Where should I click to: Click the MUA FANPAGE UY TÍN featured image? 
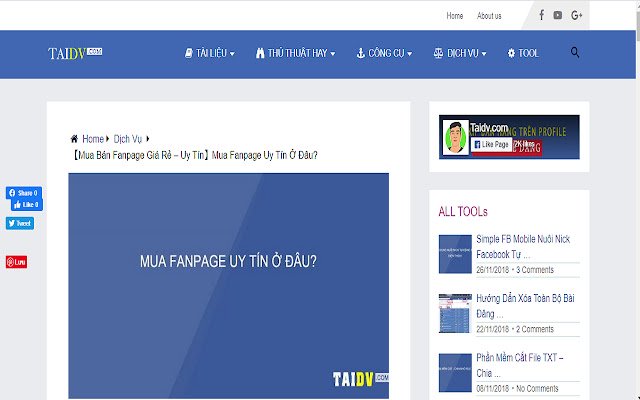point(229,285)
